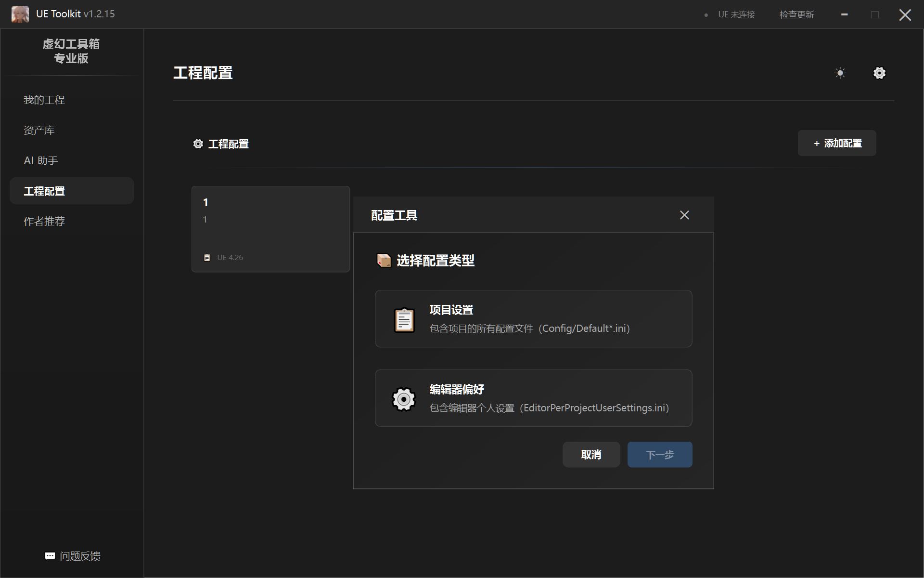Open settings via the gear icon
The height and width of the screenshot is (578, 924).
pyautogui.click(x=879, y=73)
